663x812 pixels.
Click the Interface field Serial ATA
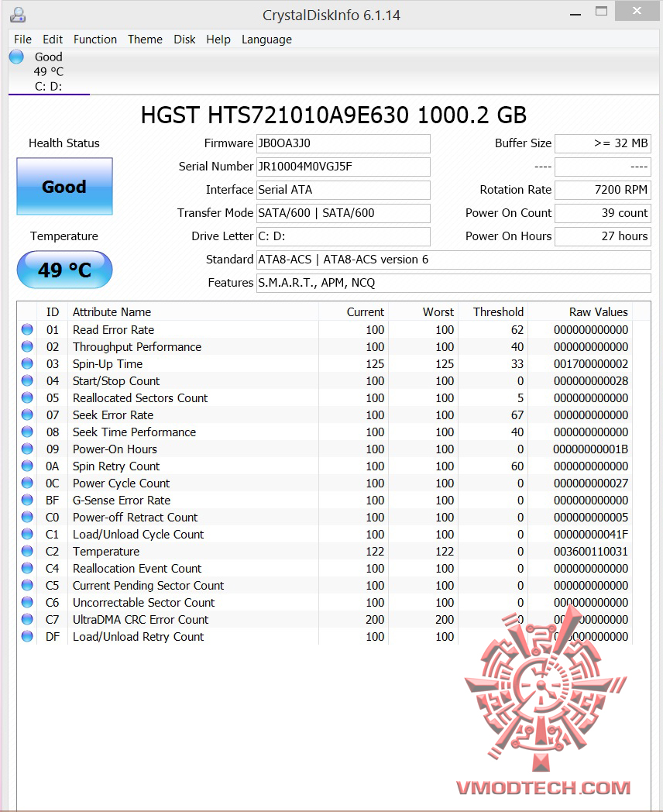343,190
